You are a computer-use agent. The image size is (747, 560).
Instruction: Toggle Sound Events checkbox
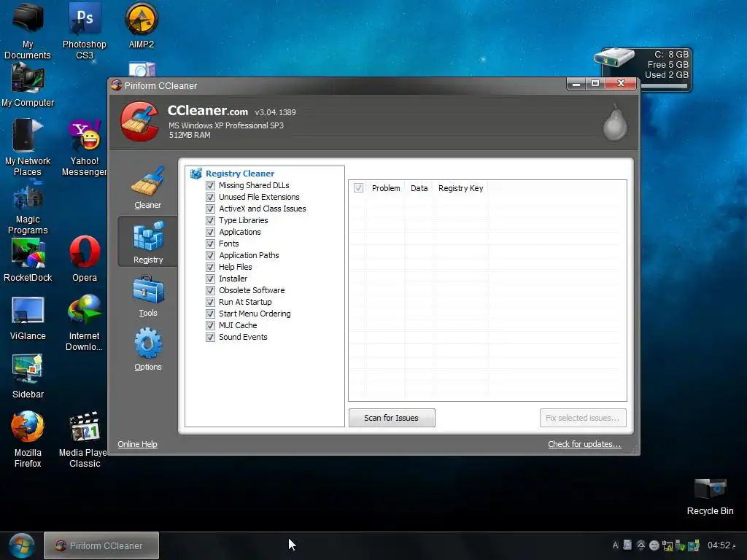point(210,337)
